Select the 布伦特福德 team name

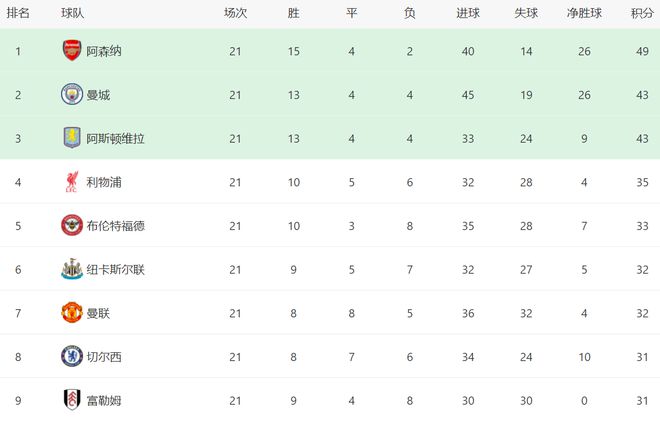click(x=116, y=226)
